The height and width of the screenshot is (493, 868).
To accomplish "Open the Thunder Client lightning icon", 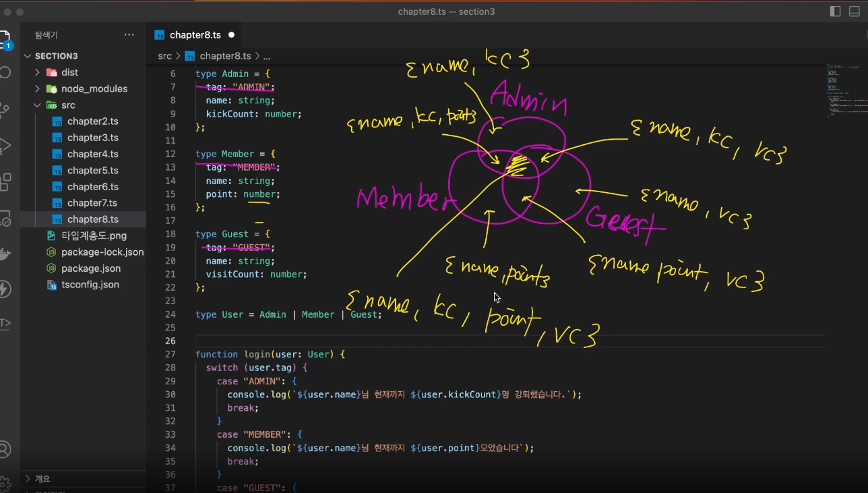I will [5, 289].
